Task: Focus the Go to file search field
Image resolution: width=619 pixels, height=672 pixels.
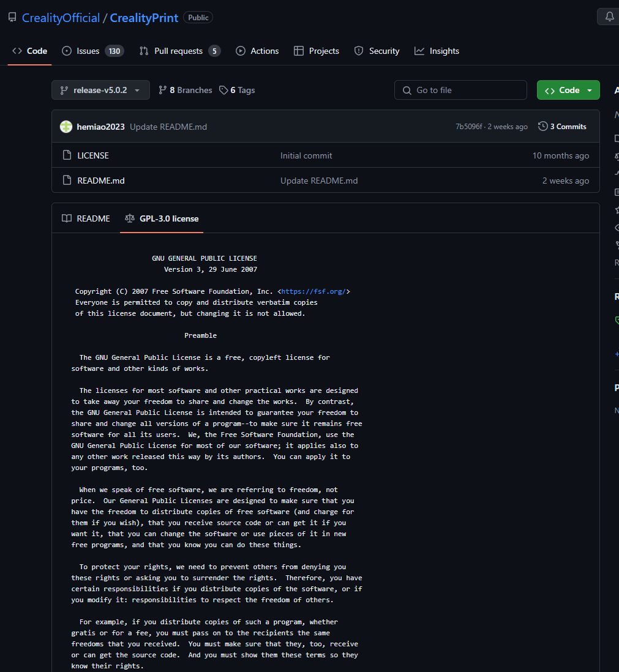Action: coord(460,90)
